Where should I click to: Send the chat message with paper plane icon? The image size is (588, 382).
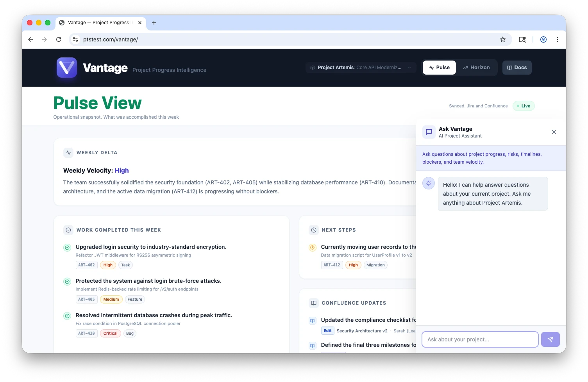(x=550, y=339)
